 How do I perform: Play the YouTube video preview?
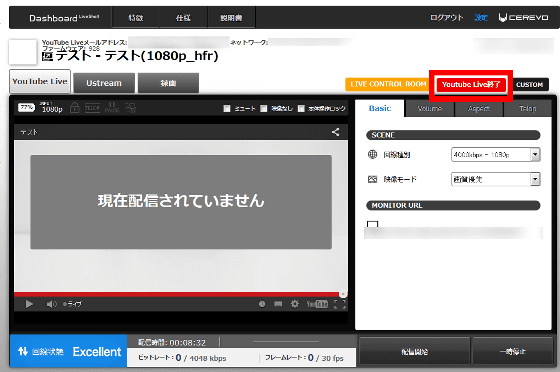[x=29, y=304]
